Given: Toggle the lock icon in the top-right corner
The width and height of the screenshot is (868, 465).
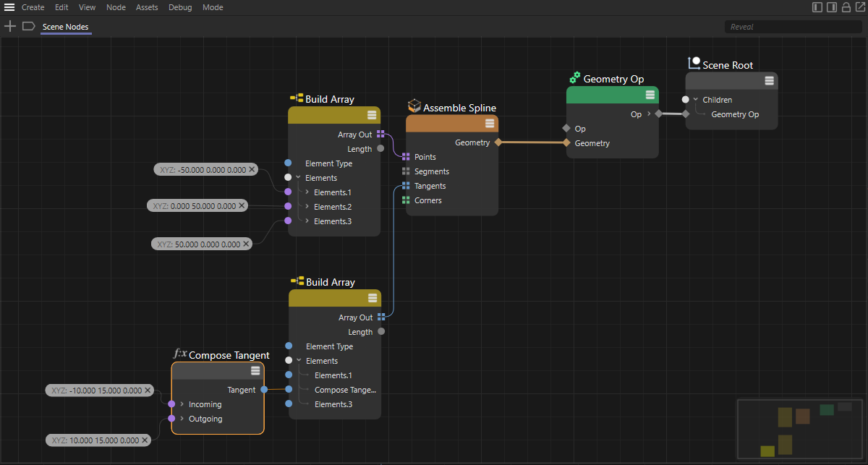Looking at the screenshot, I should click(x=846, y=7).
